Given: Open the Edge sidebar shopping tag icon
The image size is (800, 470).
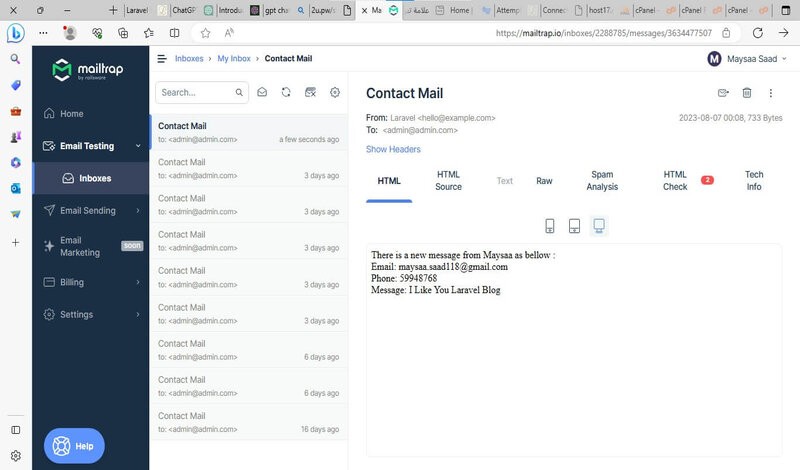Looking at the screenshot, I should [x=15, y=85].
